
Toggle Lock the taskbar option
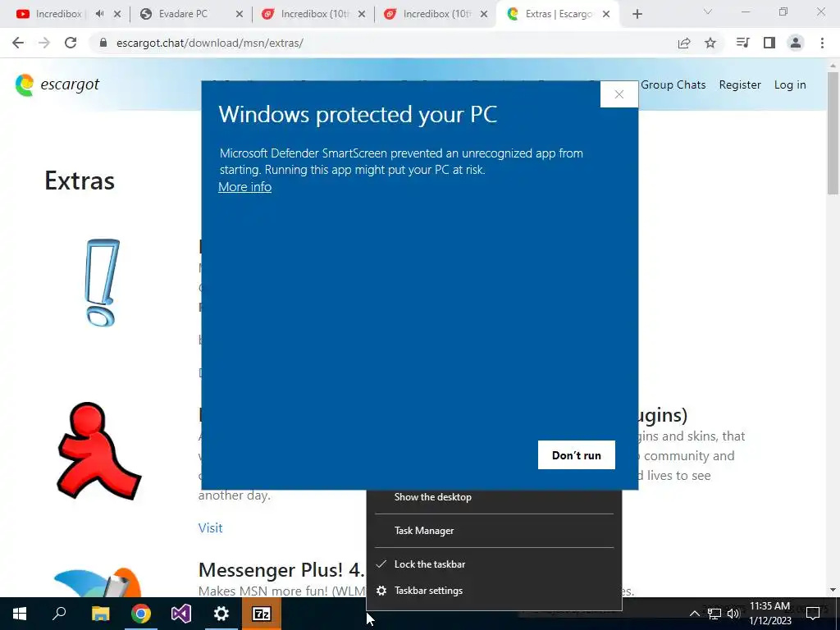[x=493, y=564]
